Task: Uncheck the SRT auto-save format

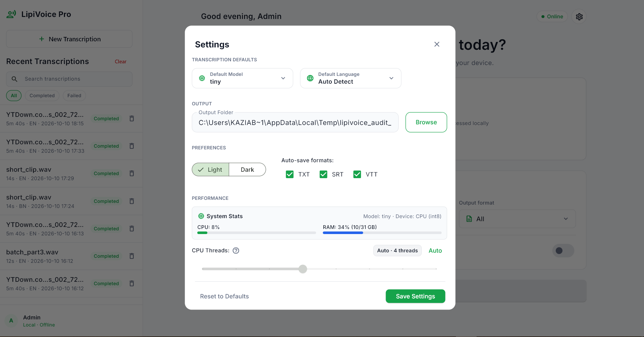Action: click(x=323, y=174)
